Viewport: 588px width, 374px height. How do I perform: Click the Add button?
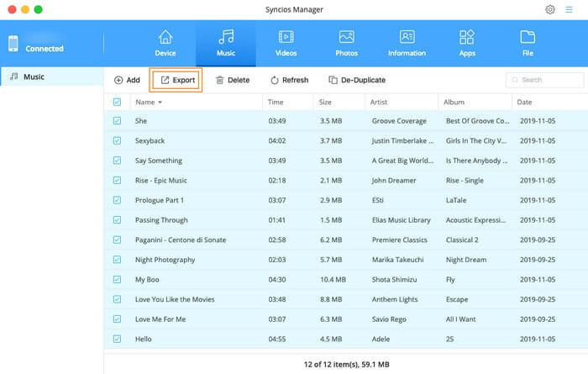127,80
